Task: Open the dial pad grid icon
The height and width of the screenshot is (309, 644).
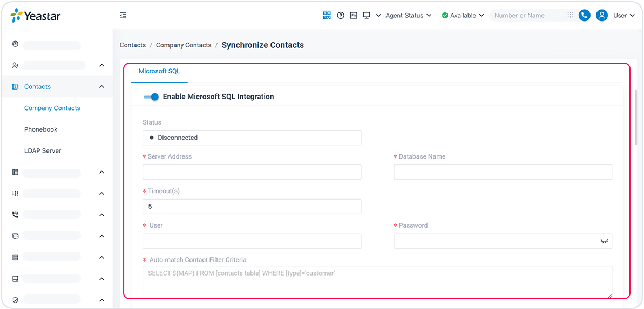Action: tap(570, 15)
